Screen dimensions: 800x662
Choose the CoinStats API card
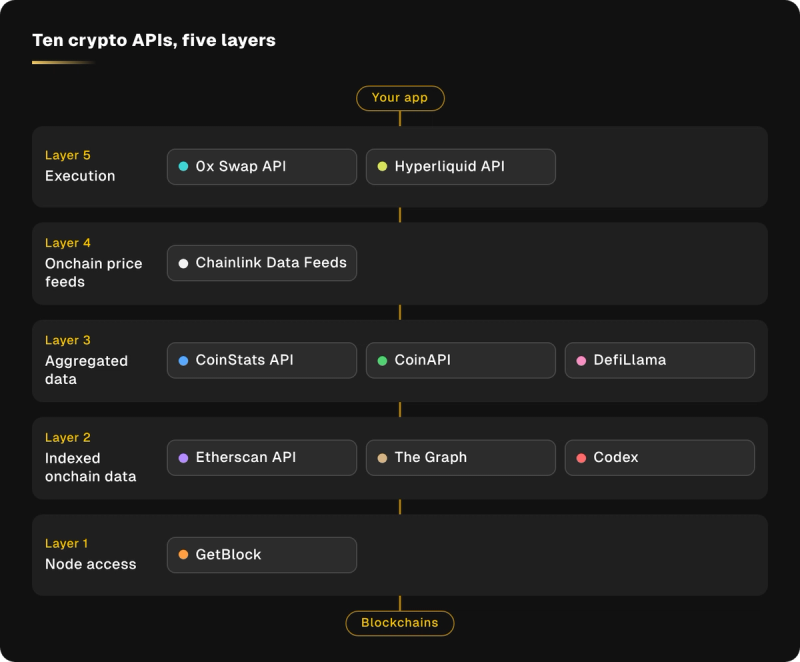click(262, 360)
